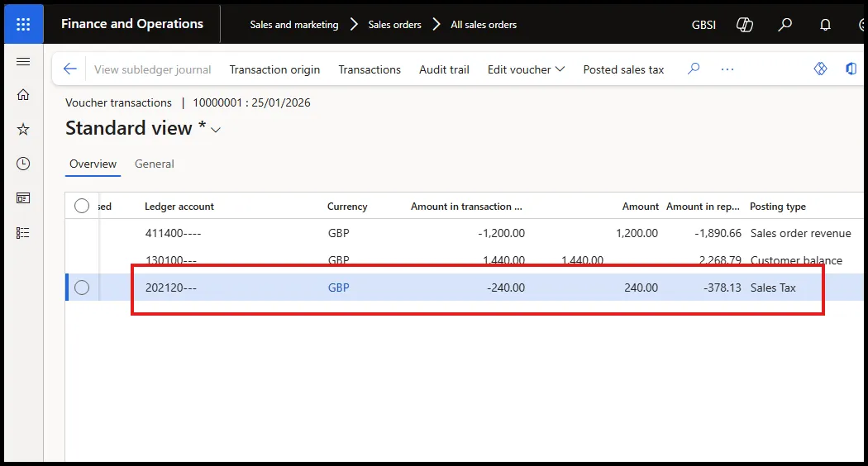Open Transactions menu item
Screen dimensions: 868x466
(x=370, y=69)
